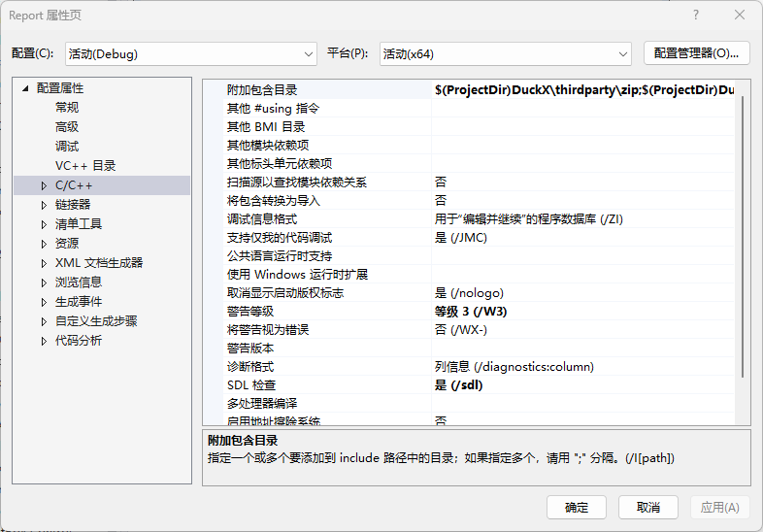Select the 其他标头单元依赖项 property row

click(479, 164)
